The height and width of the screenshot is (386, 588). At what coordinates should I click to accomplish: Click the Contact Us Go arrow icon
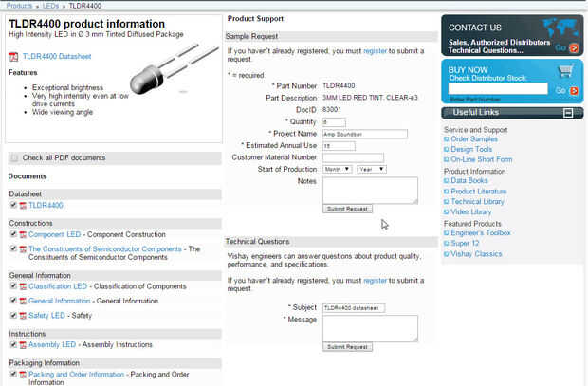point(574,47)
